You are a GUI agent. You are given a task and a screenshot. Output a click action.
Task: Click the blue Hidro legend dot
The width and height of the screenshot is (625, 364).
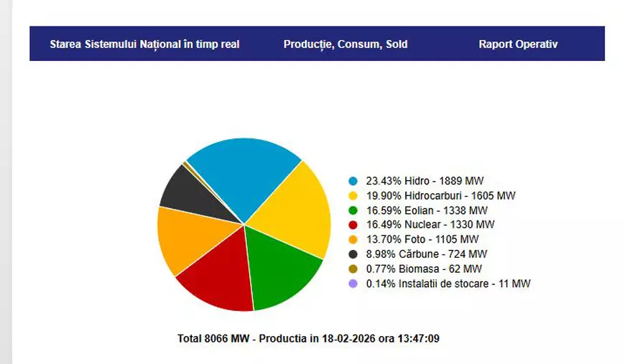(x=352, y=181)
